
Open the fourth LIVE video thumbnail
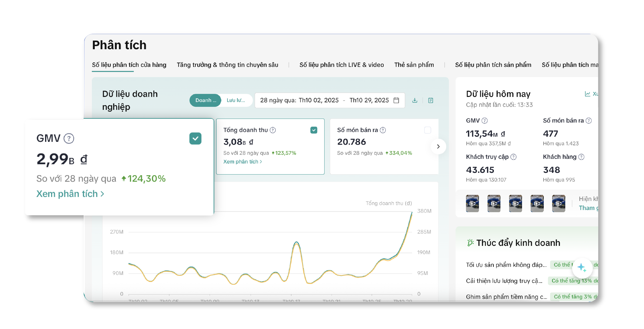[537, 204]
